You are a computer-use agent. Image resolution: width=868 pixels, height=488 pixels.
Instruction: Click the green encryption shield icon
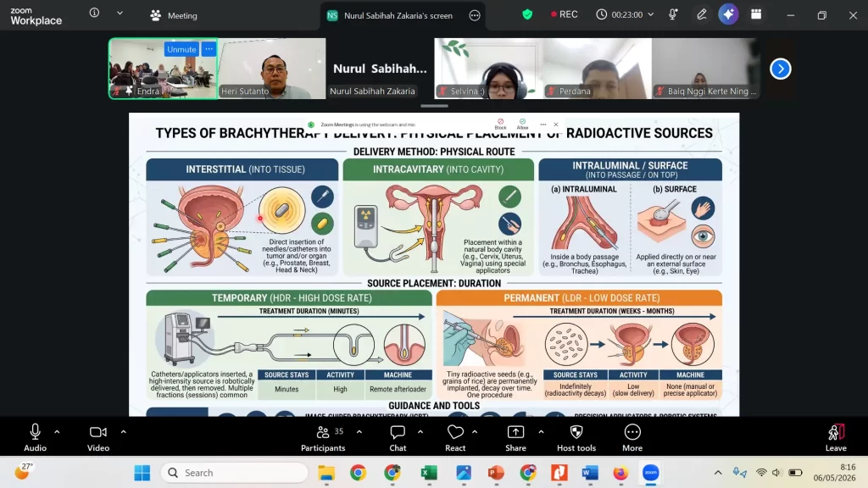click(527, 15)
